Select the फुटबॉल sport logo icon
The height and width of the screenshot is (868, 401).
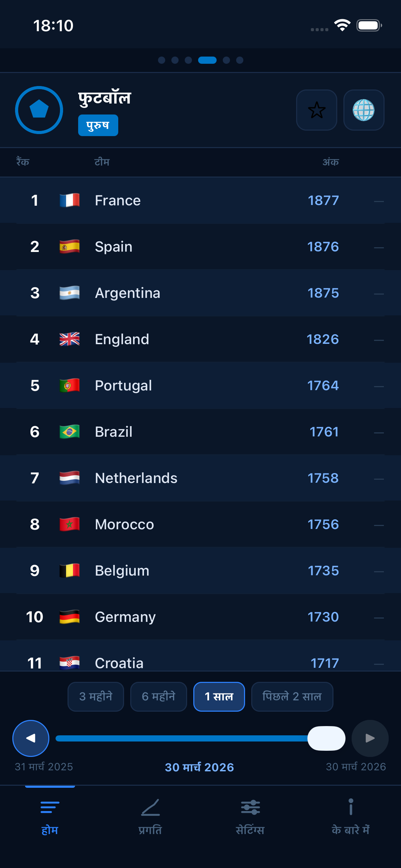[x=39, y=110]
